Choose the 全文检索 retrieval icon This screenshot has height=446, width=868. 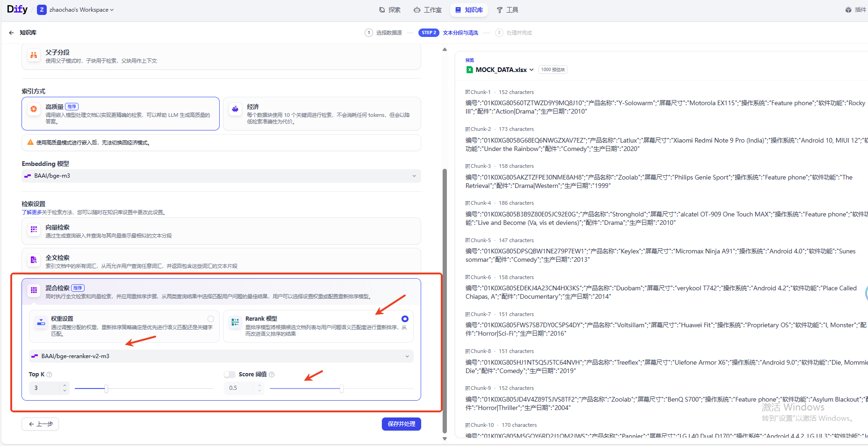(x=34, y=260)
